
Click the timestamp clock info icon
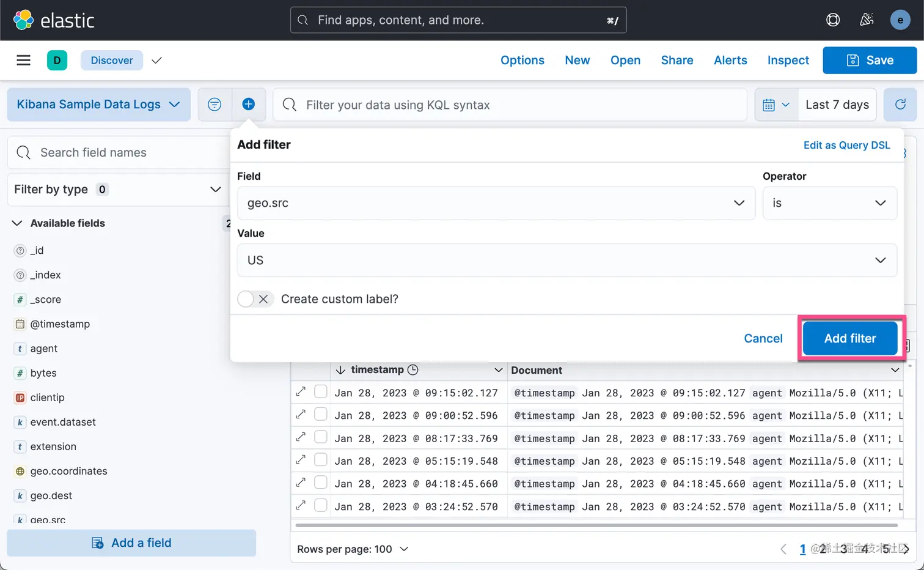[413, 369]
